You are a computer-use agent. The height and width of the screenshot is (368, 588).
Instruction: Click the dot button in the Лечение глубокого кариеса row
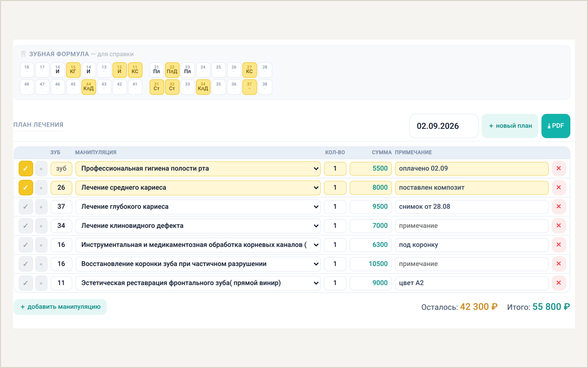pyautogui.click(x=41, y=207)
